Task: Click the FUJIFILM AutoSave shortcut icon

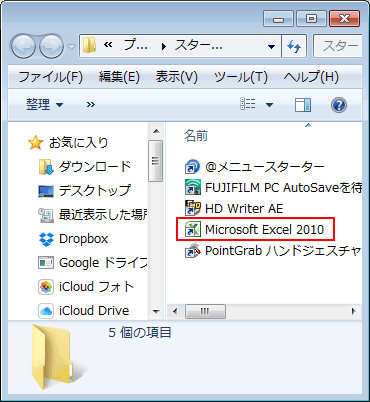Action: click(x=193, y=188)
